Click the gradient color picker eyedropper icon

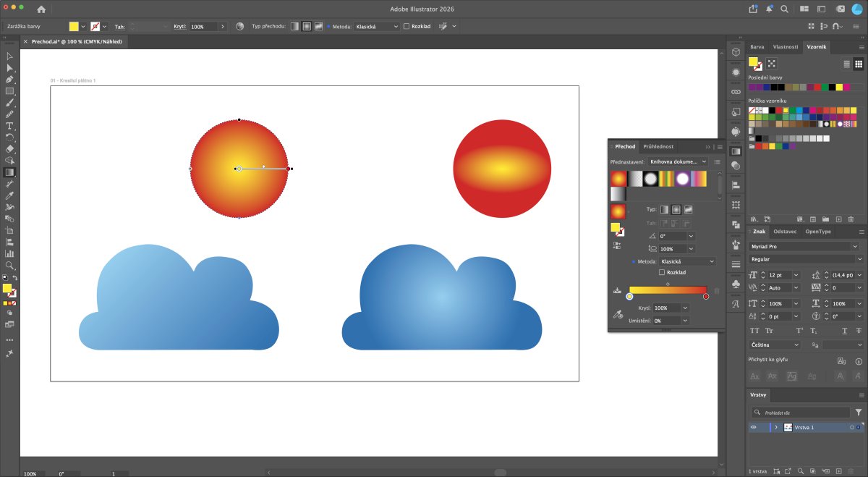click(x=618, y=314)
